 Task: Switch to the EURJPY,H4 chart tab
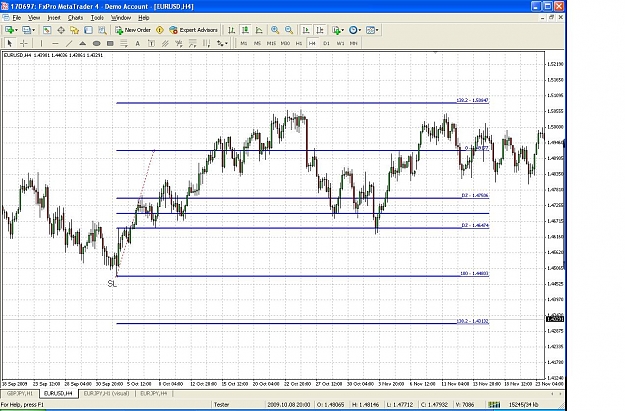(x=153, y=393)
